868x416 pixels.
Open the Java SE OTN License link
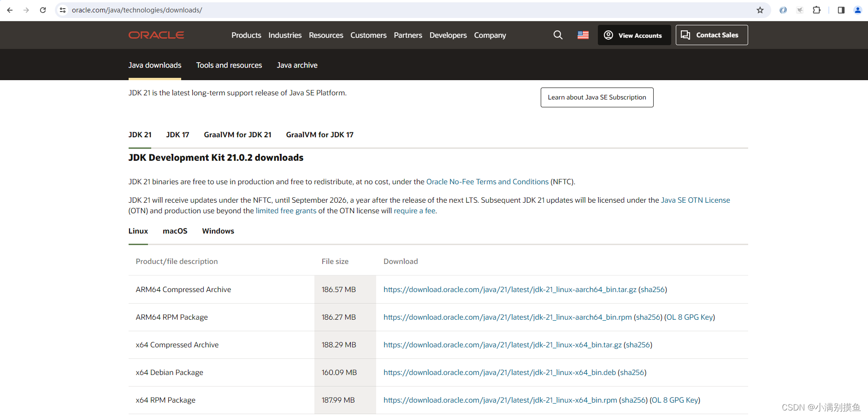click(695, 200)
